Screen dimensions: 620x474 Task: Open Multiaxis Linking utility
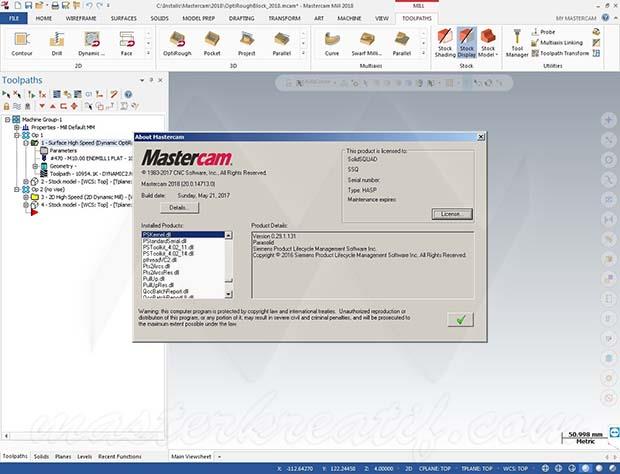pyautogui.click(x=557, y=43)
